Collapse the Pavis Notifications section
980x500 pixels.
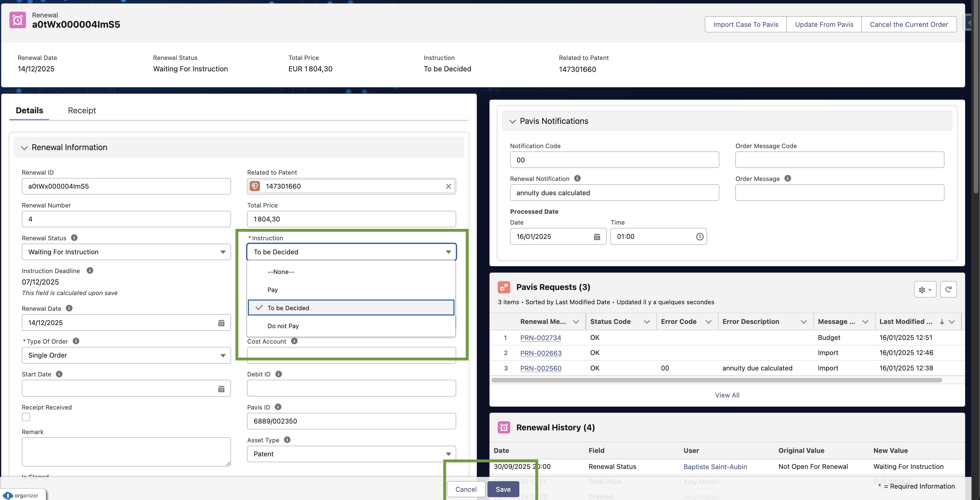pos(513,122)
